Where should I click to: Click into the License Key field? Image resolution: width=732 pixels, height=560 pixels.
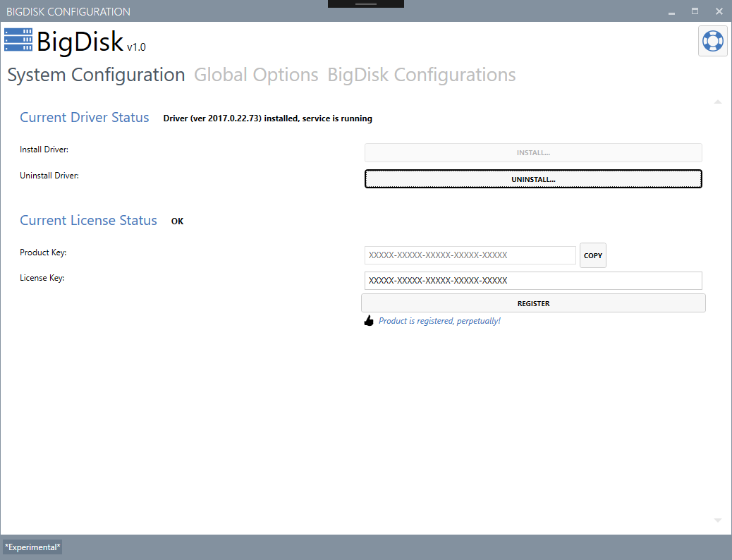(532, 281)
